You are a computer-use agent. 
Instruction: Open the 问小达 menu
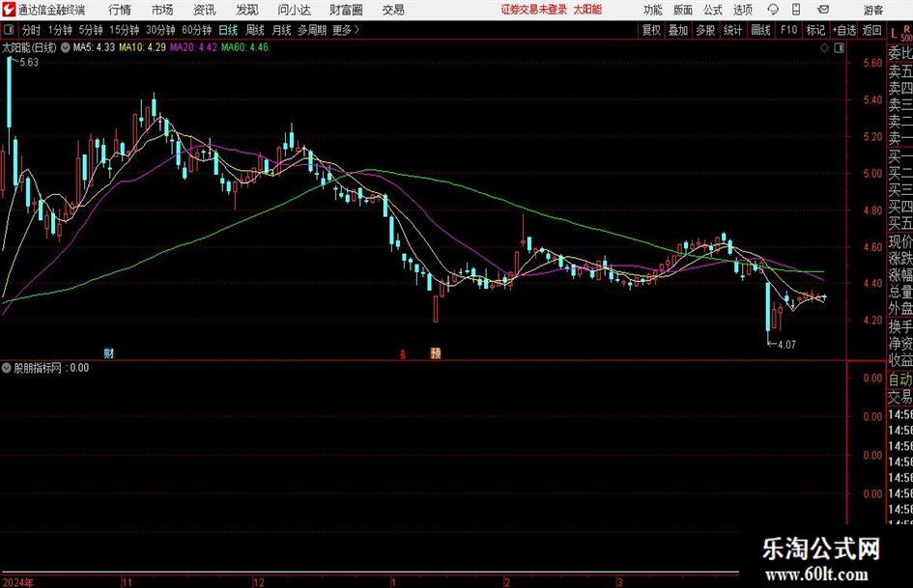point(294,10)
